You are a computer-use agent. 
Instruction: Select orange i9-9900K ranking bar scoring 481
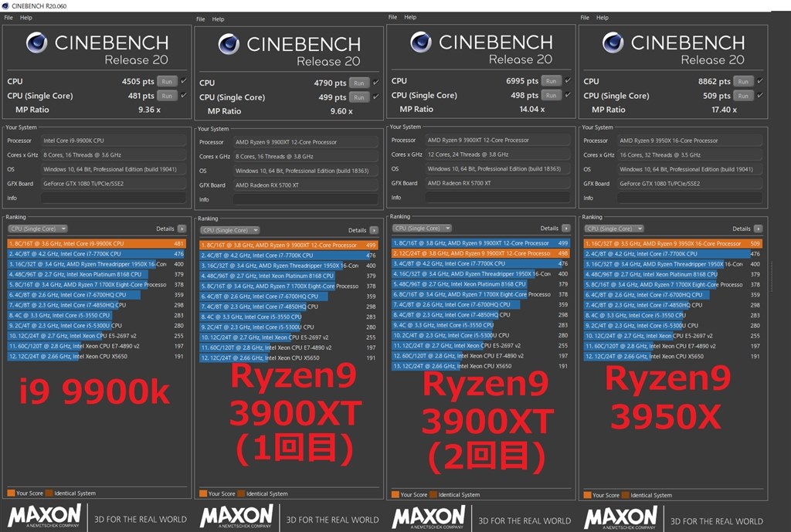[x=97, y=243]
